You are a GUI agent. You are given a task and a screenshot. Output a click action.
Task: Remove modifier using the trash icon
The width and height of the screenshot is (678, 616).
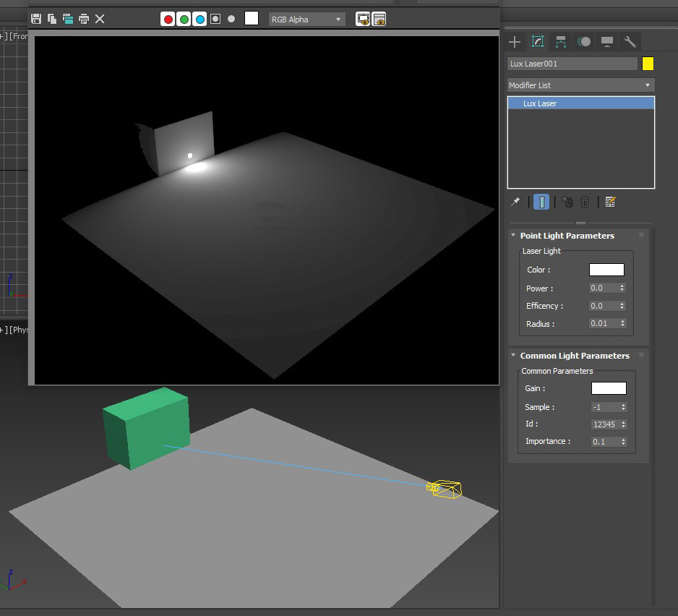click(x=585, y=202)
